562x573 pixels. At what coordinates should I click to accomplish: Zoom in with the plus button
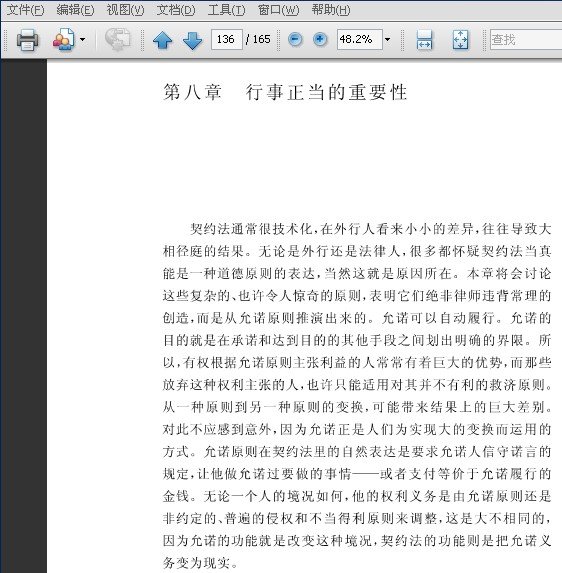[x=320, y=39]
